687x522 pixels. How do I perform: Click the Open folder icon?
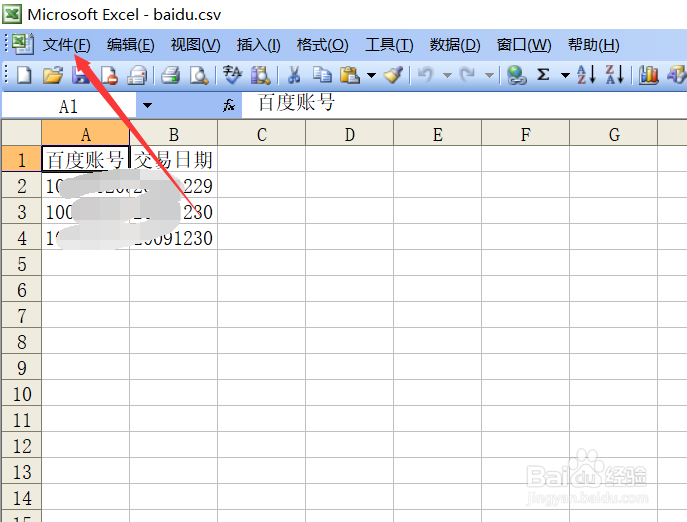[53, 75]
